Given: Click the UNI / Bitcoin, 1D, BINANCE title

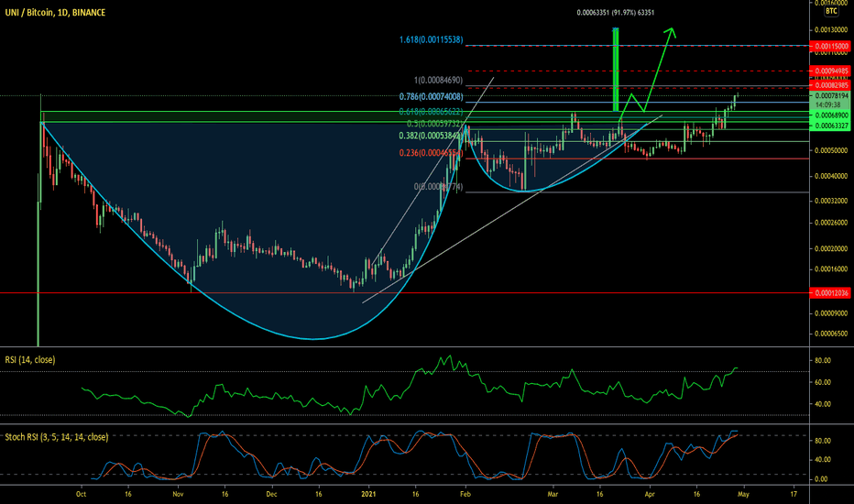Looking at the screenshot, I should 55,12.
